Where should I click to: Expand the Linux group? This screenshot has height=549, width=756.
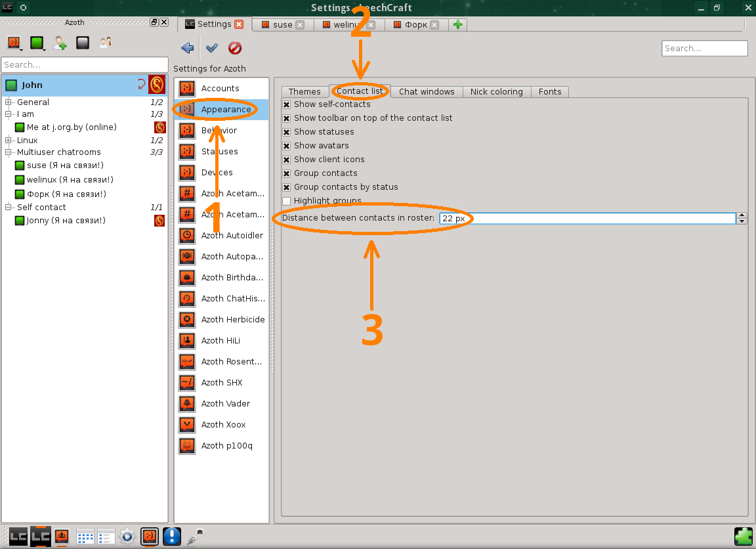[8, 141]
